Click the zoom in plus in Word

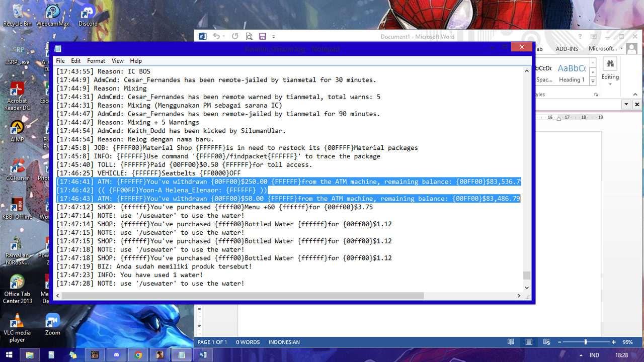[x=614, y=342]
